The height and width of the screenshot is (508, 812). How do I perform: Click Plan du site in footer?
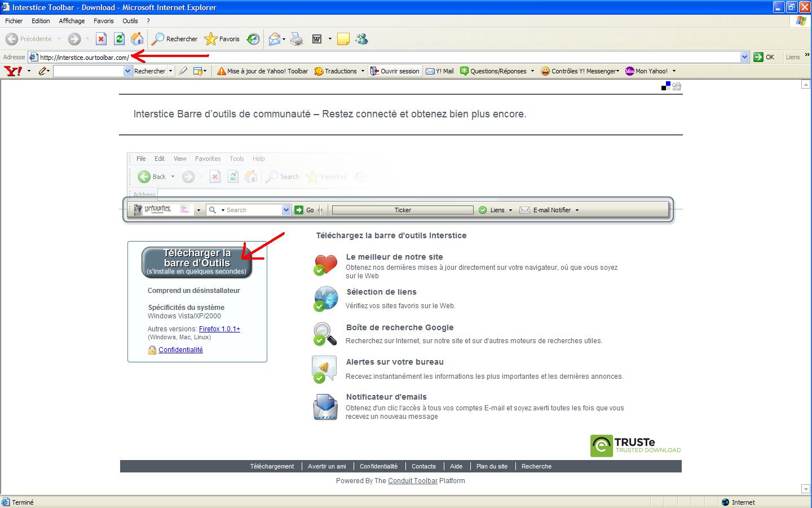coord(492,466)
